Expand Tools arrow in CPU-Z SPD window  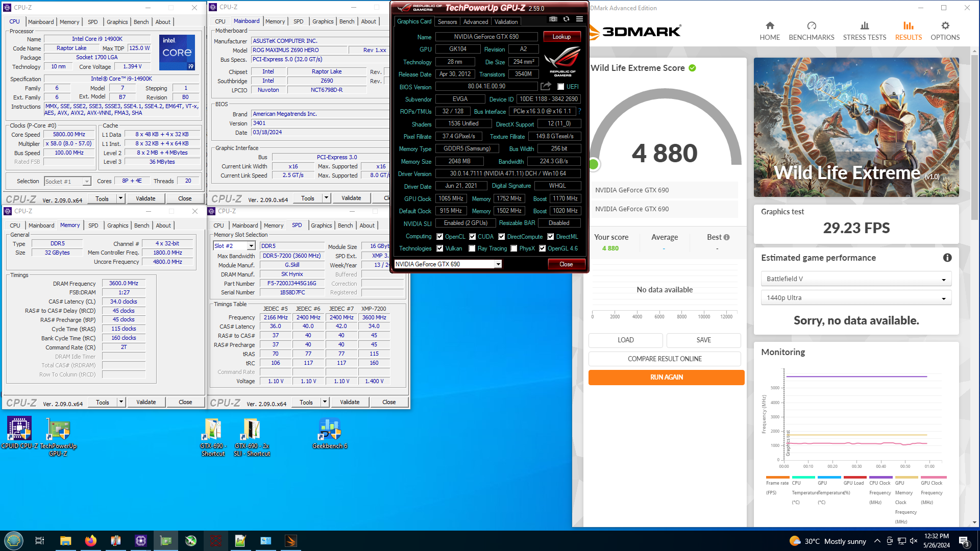(325, 402)
